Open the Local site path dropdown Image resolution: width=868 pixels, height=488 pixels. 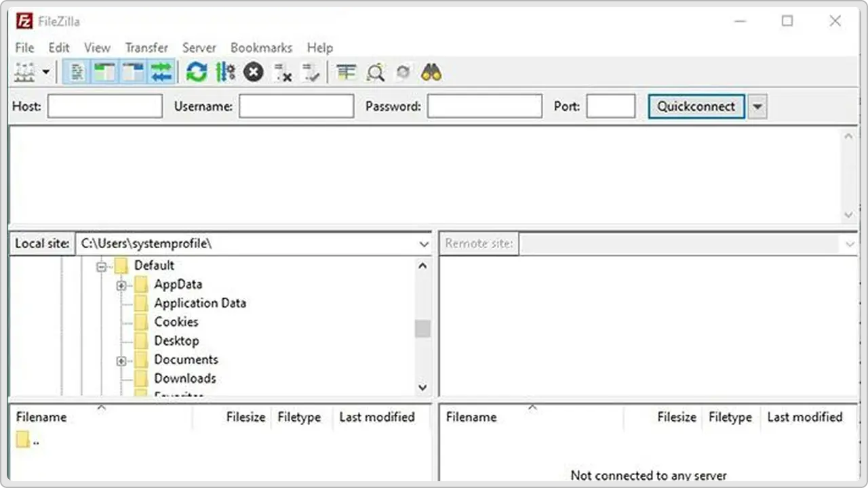coord(424,244)
